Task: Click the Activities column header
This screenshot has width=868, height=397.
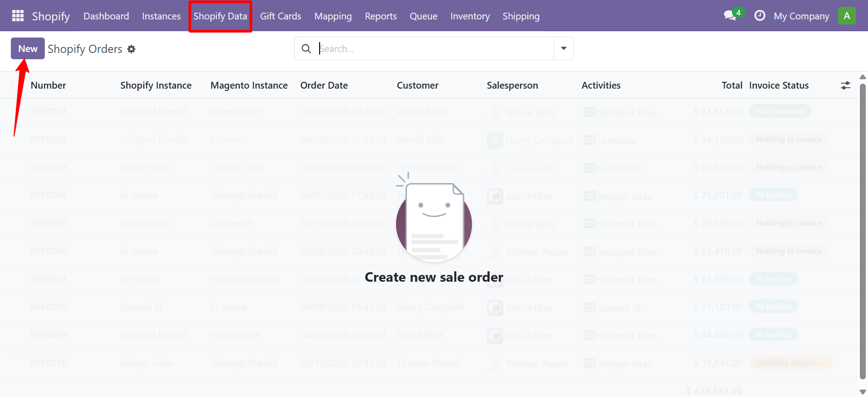Action: pos(601,85)
